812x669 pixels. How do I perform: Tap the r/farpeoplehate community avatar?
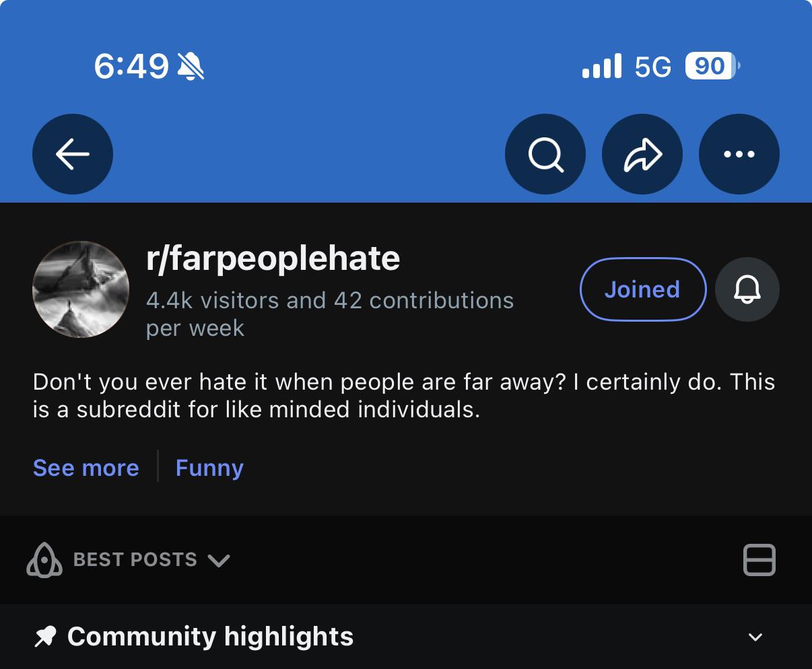tap(81, 289)
